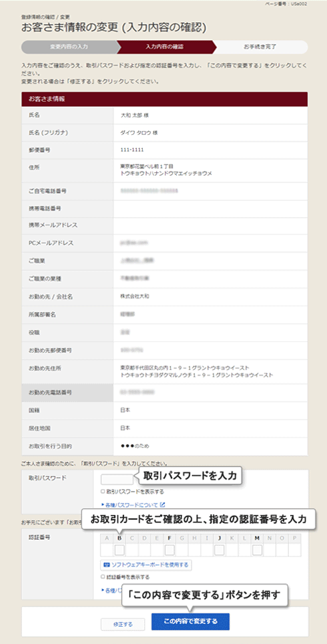Click the お手続き完了 step tab
The image size is (327, 644).
260,47
